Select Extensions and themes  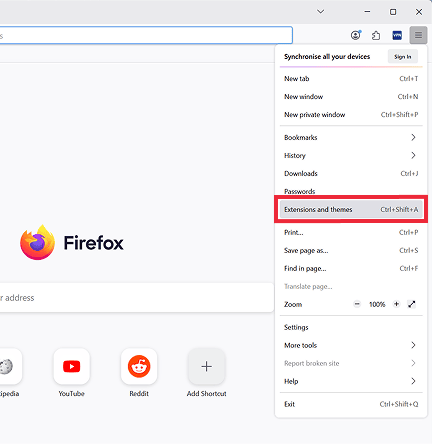[351, 209]
